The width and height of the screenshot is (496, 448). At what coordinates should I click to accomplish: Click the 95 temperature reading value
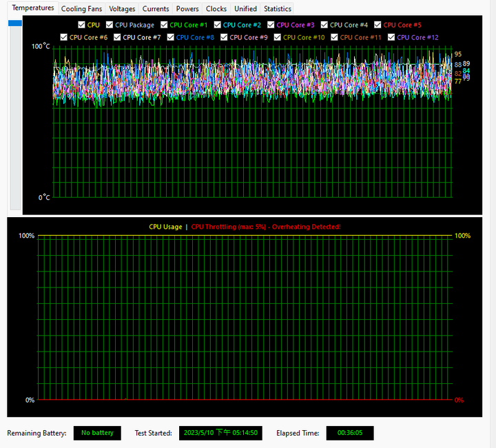457,54
